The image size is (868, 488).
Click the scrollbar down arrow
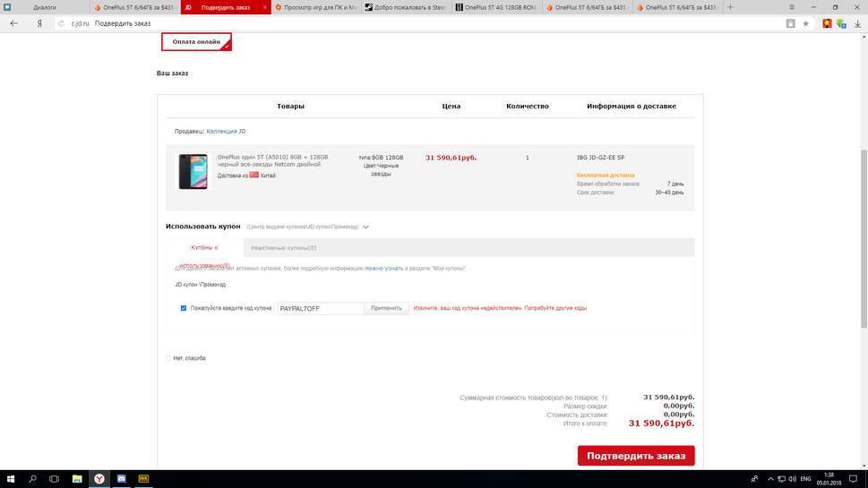[x=864, y=466]
